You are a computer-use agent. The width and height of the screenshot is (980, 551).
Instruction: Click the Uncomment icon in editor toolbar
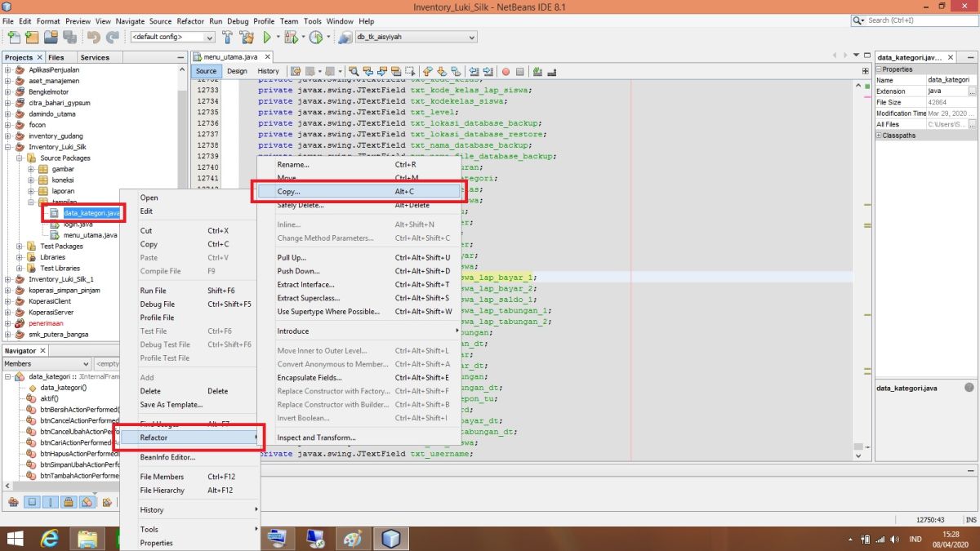coord(551,71)
